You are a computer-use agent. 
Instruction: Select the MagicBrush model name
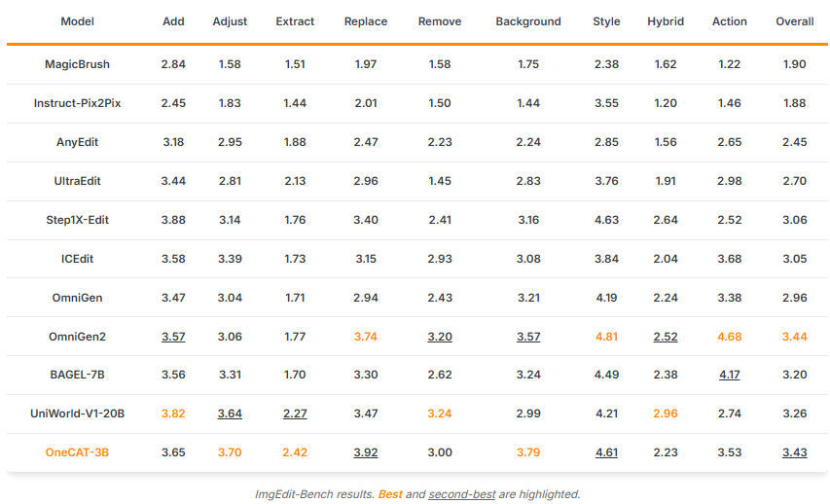point(77,64)
